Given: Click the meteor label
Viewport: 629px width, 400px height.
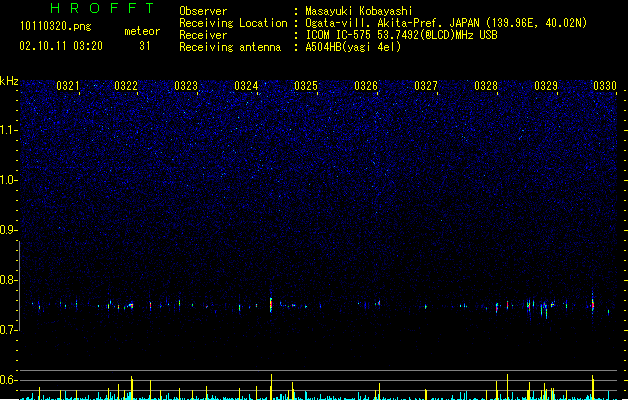Looking at the screenshot, I should pos(142,31).
